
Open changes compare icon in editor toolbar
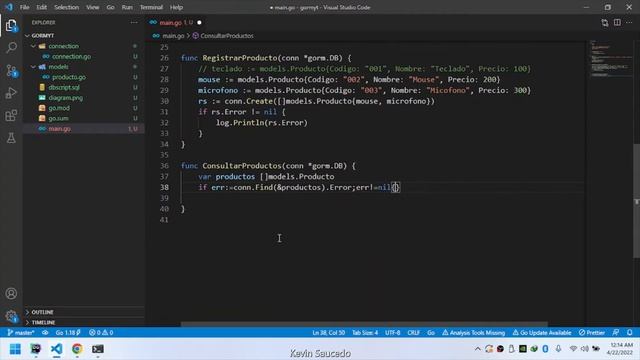pos(604,22)
